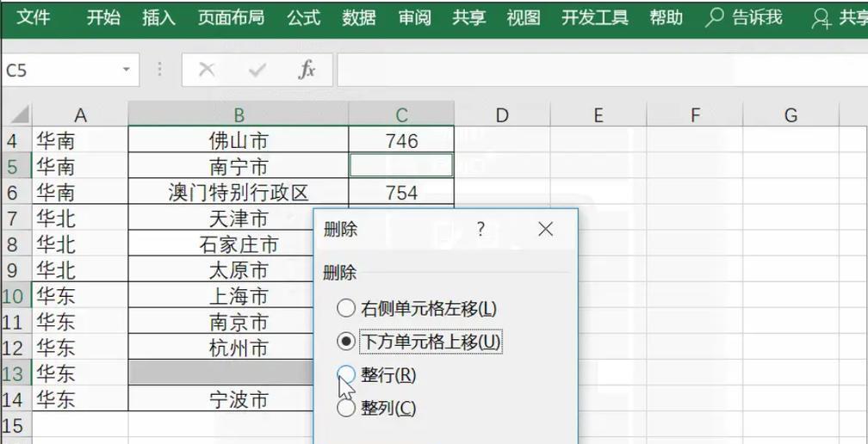
Task: Close the 删除 dialog with X
Action: tap(545, 229)
